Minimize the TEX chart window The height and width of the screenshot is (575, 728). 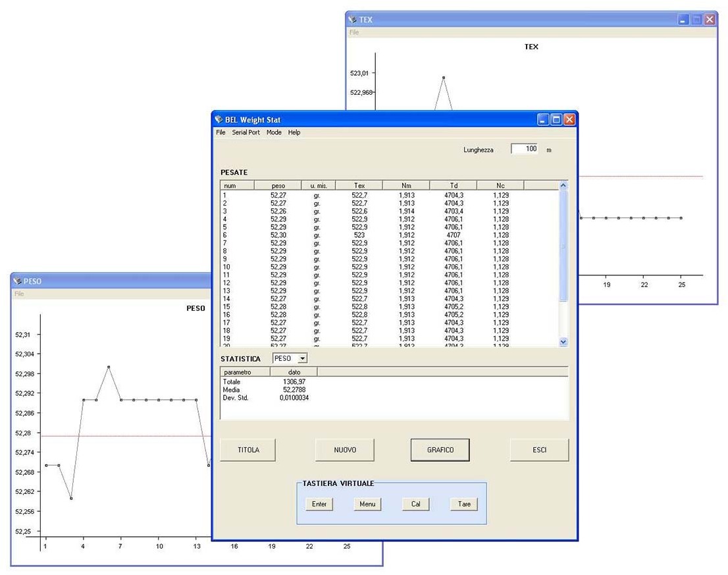(683, 20)
